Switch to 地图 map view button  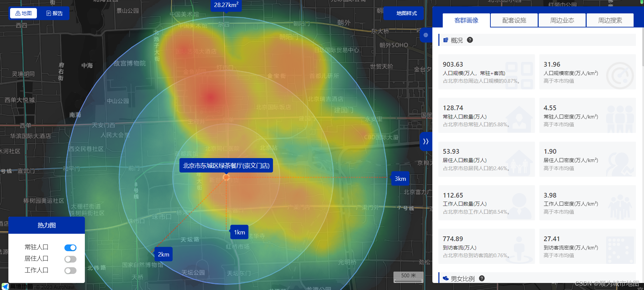pos(23,13)
